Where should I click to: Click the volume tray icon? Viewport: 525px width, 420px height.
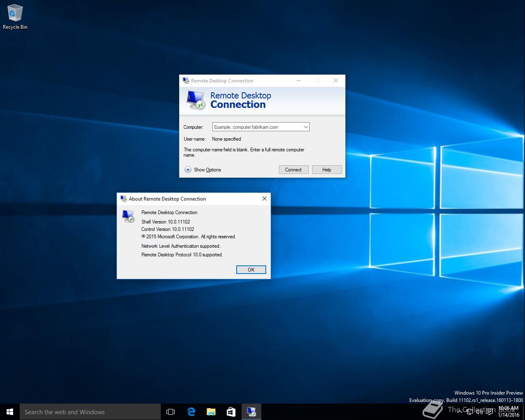click(479, 412)
